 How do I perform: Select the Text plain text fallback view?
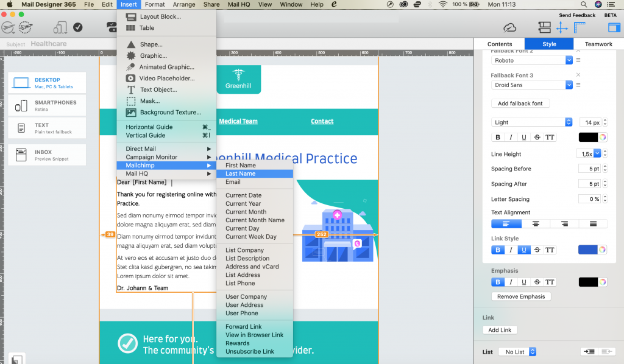[x=47, y=128]
